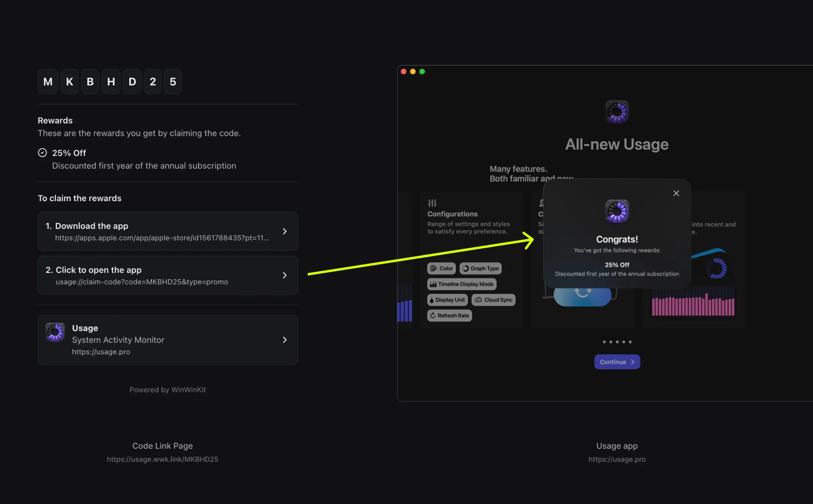Select the Timeline Display Mode chip
The width and height of the screenshot is (813, 504).
click(462, 285)
